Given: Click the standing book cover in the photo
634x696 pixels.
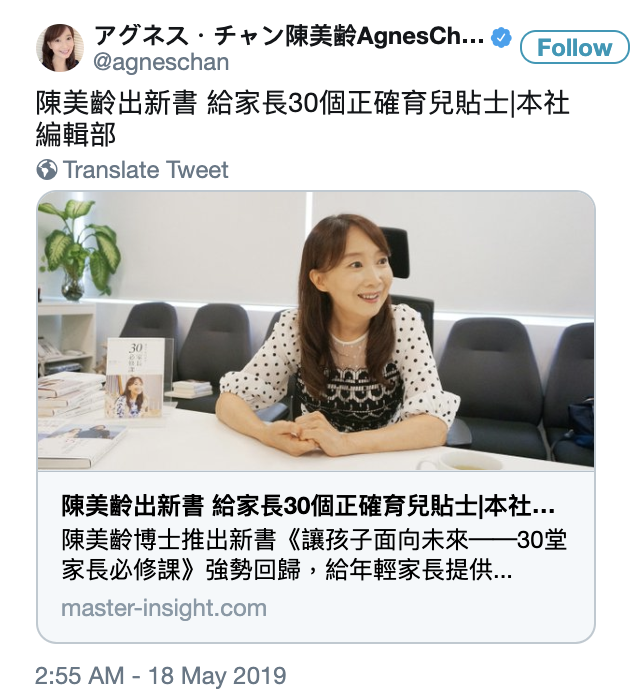Looking at the screenshot, I should tap(135, 378).
